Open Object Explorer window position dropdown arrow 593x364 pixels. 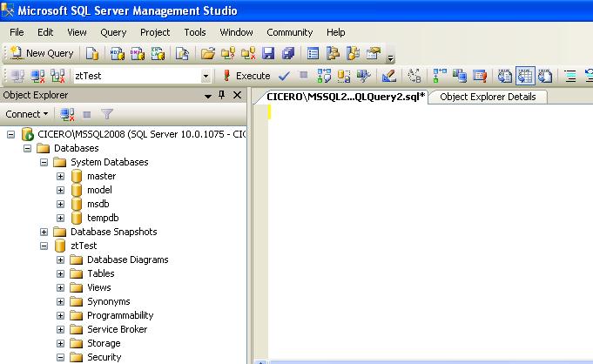[x=207, y=96]
